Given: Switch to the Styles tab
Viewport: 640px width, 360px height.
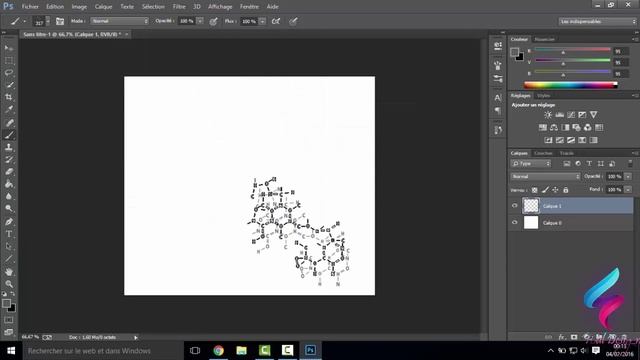Looking at the screenshot, I should (x=543, y=96).
